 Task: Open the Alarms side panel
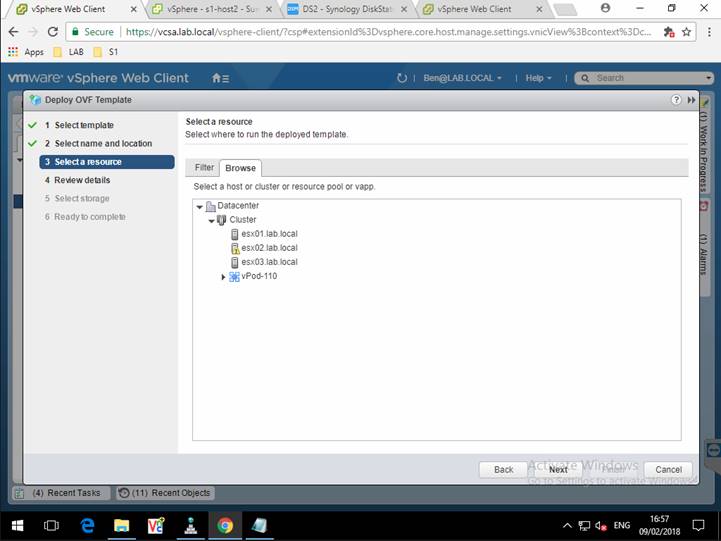[x=704, y=248]
